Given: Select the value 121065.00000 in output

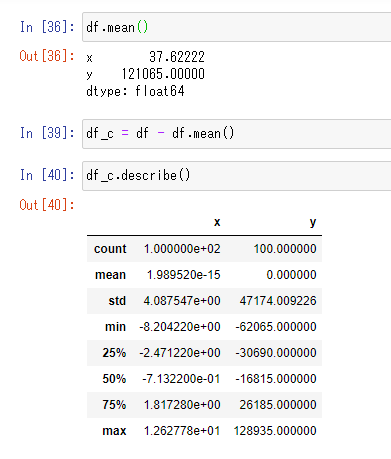Looking at the screenshot, I should pos(163,74).
